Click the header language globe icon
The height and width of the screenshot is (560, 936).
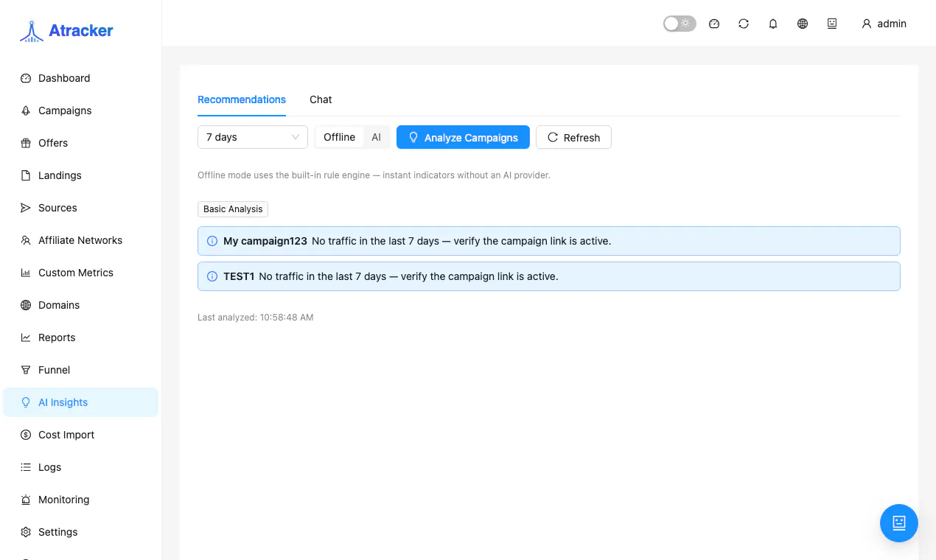803,24
